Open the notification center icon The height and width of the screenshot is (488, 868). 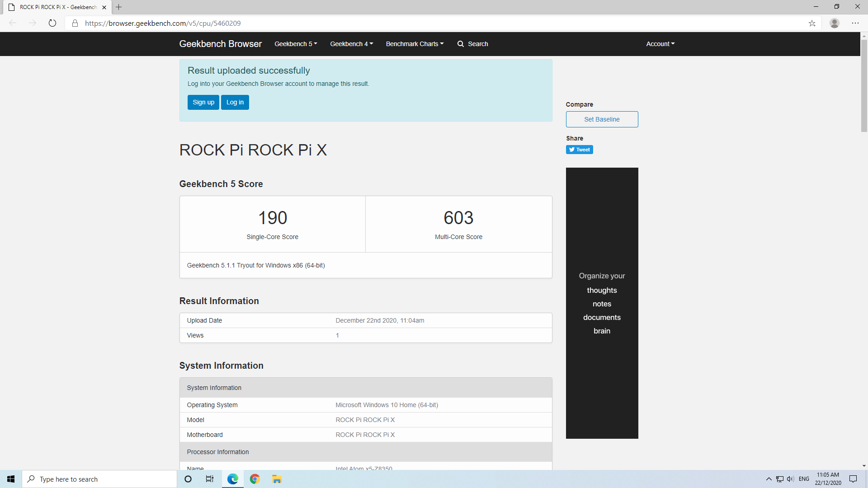[x=853, y=479]
